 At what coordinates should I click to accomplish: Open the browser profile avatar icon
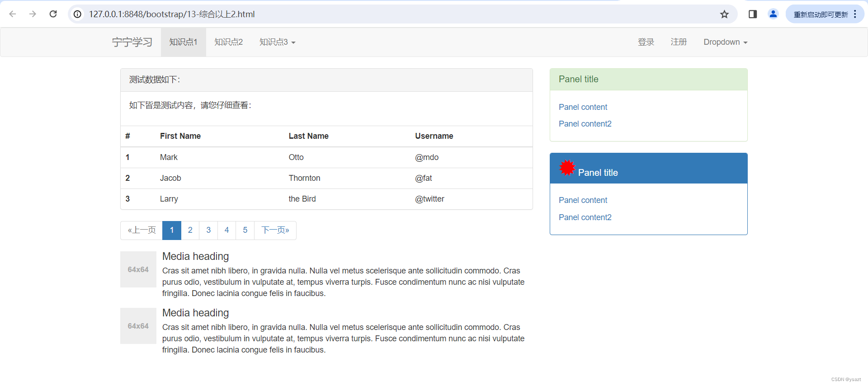[x=773, y=14]
